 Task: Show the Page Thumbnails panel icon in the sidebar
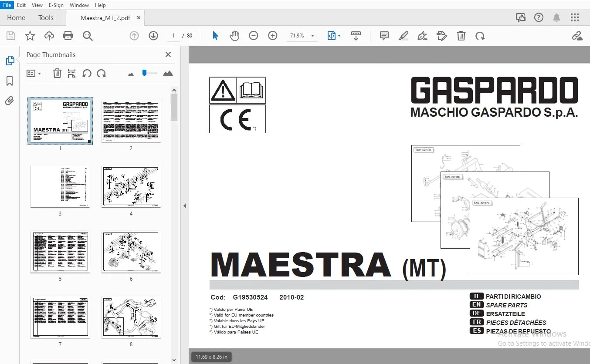[x=10, y=61]
